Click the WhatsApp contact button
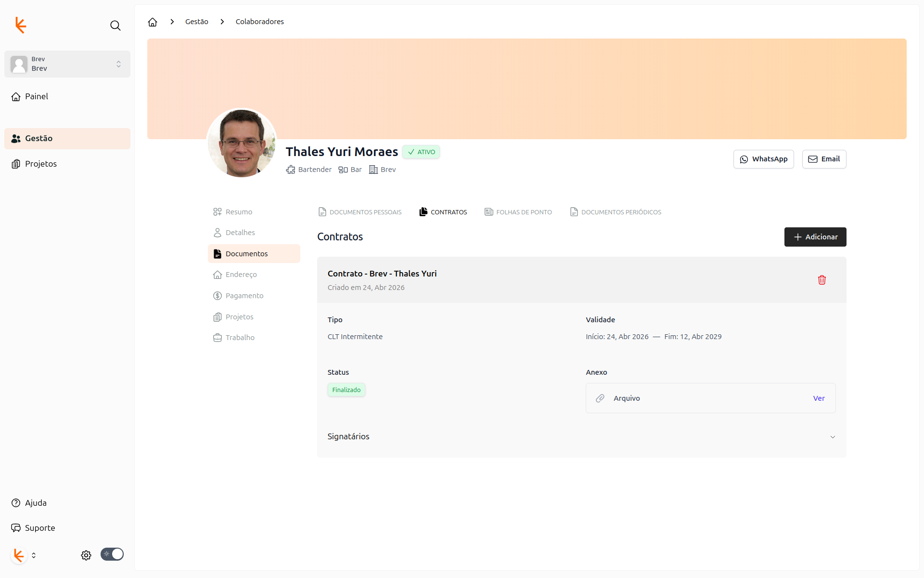Viewport: 924px width, 578px height. point(763,159)
